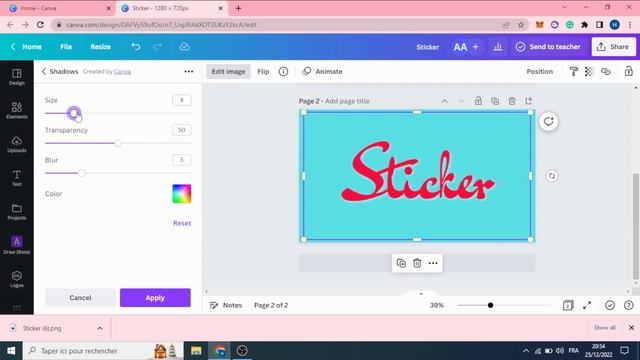This screenshot has height=360, width=640.
Task: Click the Blur value input field
Action: click(x=182, y=160)
